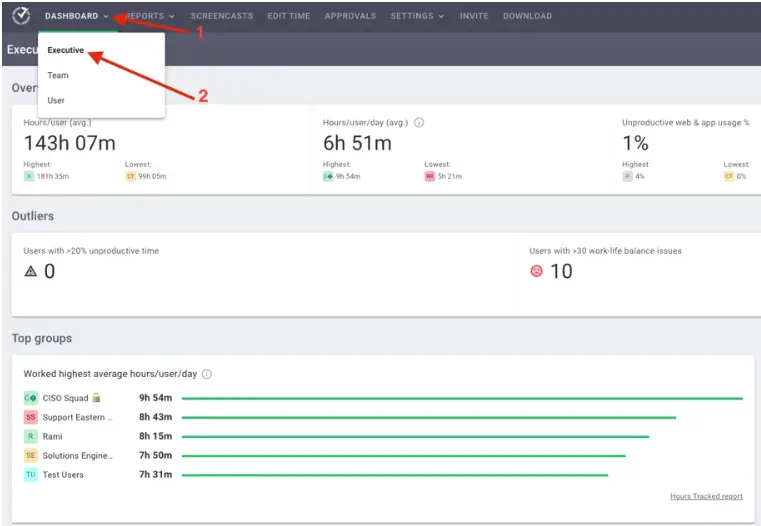Click highest Hours/user avatar badge 181h 35m
The image size is (761, 526).
(x=29, y=176)
